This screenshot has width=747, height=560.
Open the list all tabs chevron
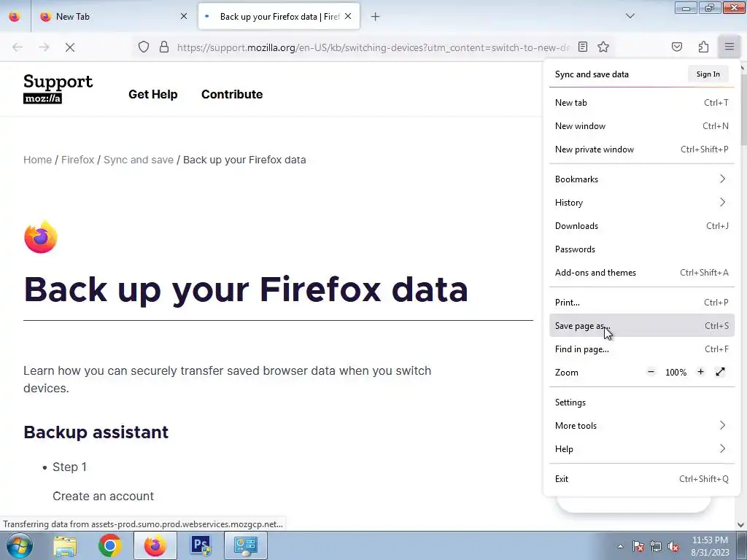pyautogui.click(x=630, y=16)
